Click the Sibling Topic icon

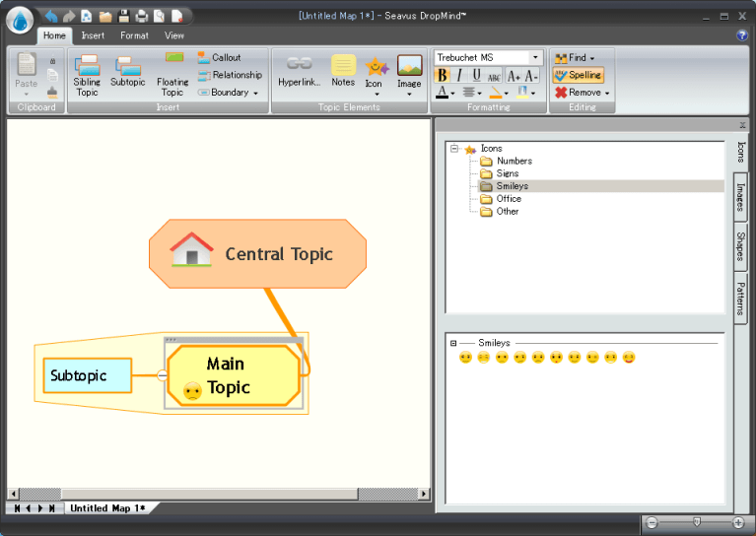point(87,67)
